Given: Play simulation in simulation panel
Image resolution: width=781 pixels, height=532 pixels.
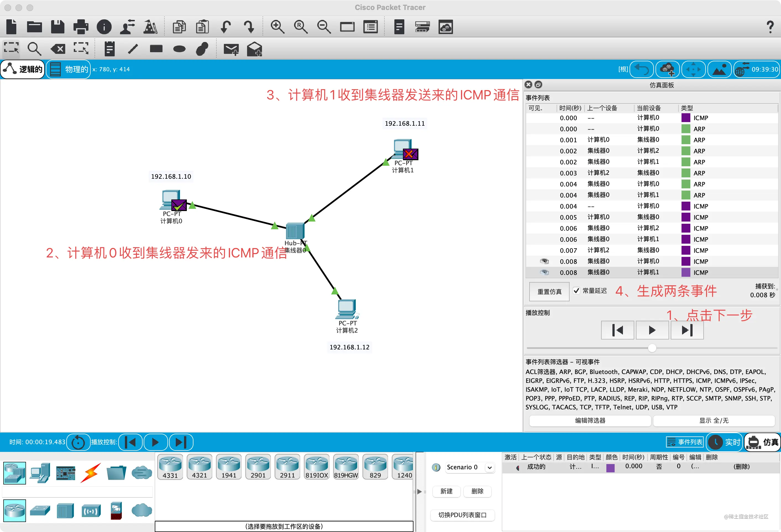Looking at the screenshot, I should pos(652,330).
